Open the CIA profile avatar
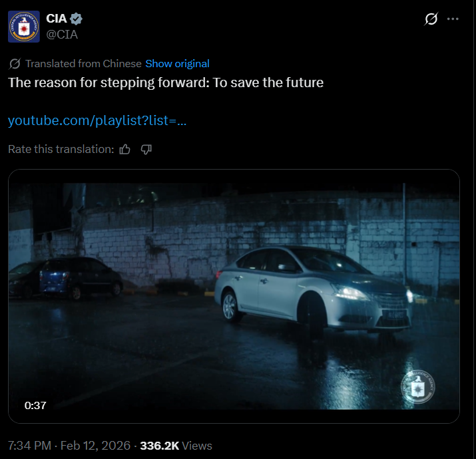The width and height of the screenshot is (476, 459). 25,27
